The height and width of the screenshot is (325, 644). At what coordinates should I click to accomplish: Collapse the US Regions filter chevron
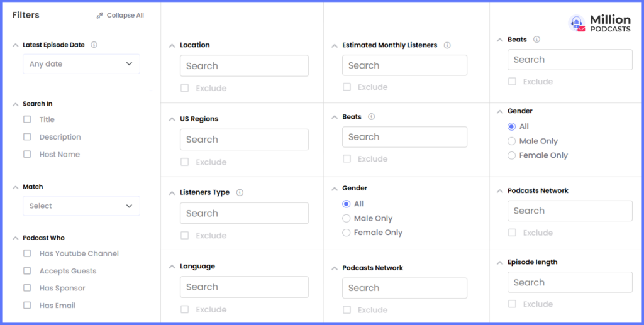click(x=172, y=119)
